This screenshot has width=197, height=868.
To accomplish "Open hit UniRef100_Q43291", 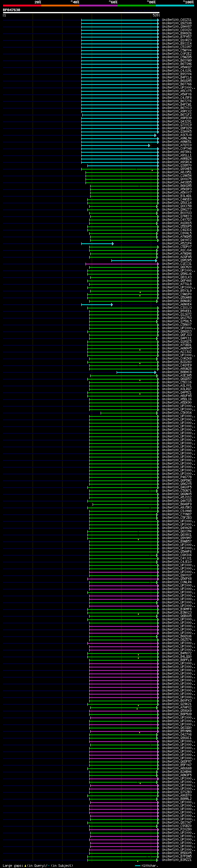I will click(x=176, y=121).
